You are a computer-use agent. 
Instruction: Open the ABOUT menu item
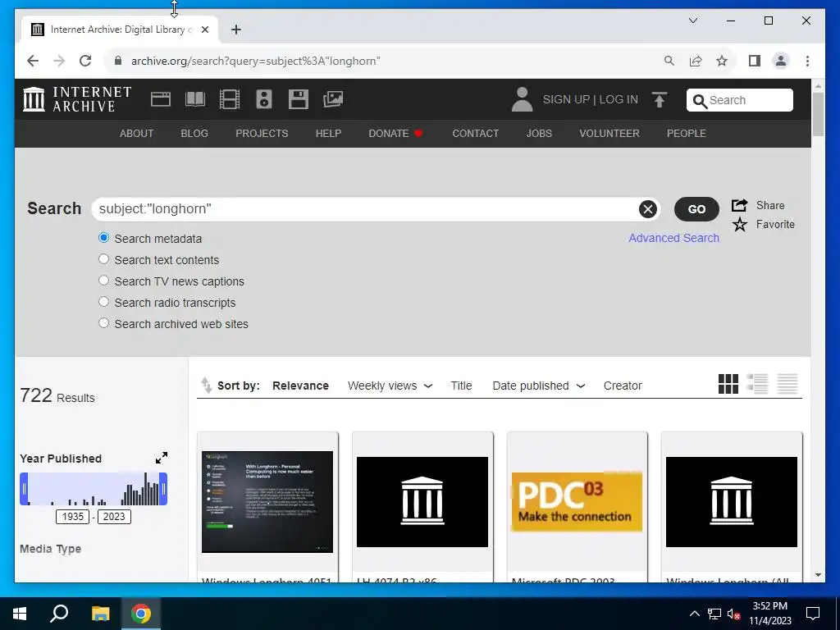(137, 134)
